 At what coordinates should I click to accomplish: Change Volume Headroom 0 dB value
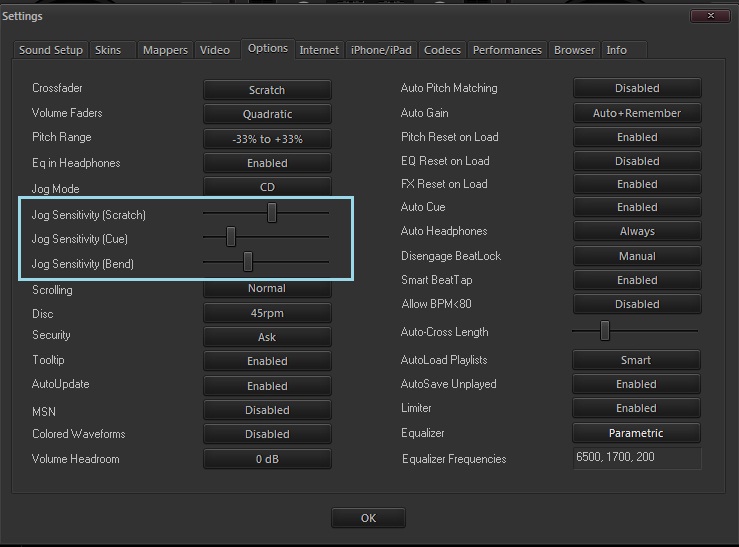click(267, 459)
